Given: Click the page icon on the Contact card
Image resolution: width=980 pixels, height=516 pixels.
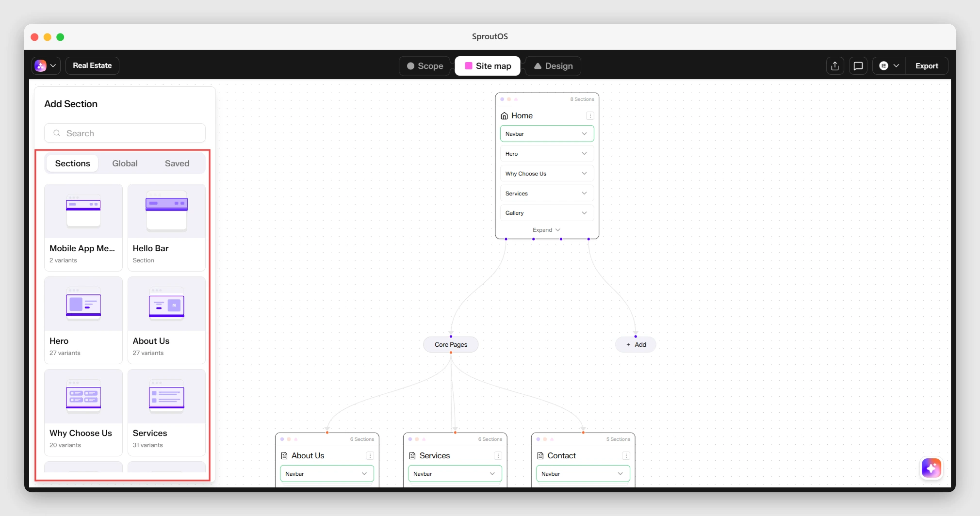Looking at the screenshot, I should (x=540, y=455).
